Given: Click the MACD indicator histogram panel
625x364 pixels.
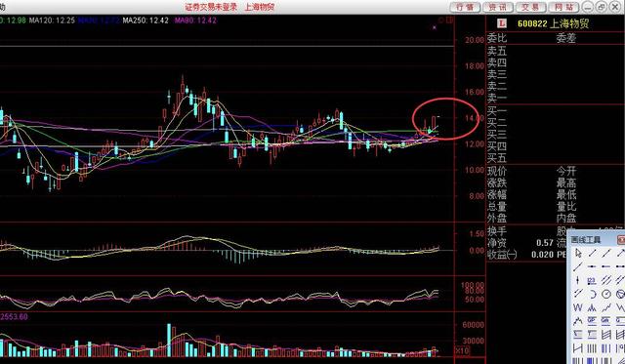Looking at the screenshot, I should click(x=228, y=249).
